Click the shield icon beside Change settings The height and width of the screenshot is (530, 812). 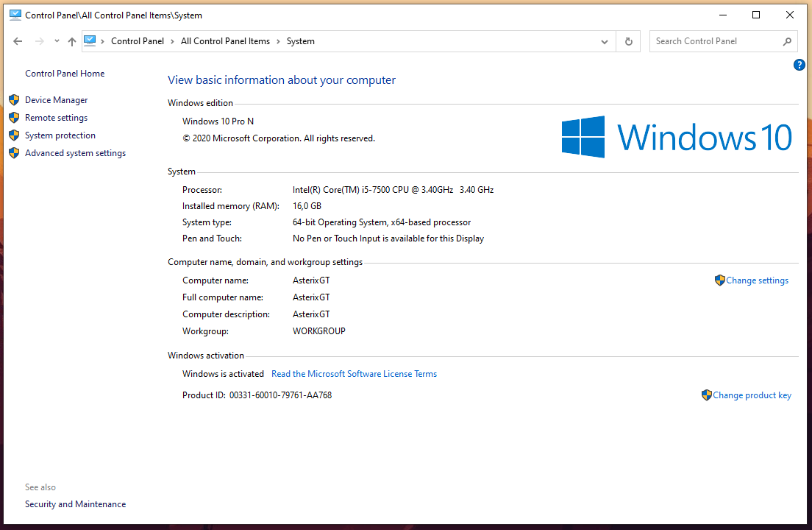tap(720, 280)
